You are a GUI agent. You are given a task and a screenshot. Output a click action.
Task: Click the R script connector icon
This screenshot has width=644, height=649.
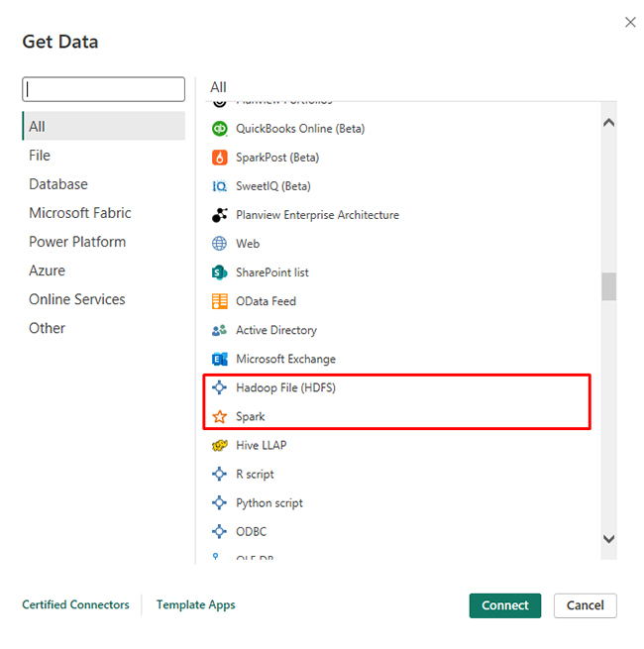(x=219, y=474)
